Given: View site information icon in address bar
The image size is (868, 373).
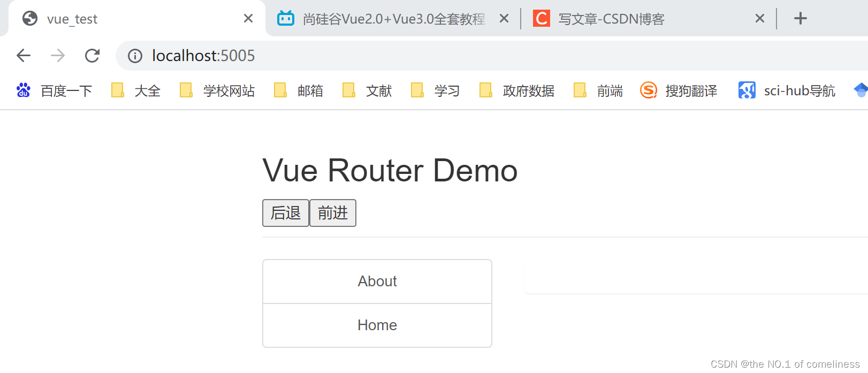Looking at the screenshot, I should click(135, 56).
